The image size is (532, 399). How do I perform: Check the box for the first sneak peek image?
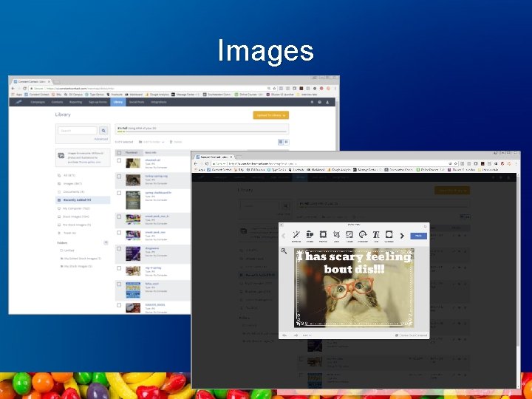click(119, 216)
